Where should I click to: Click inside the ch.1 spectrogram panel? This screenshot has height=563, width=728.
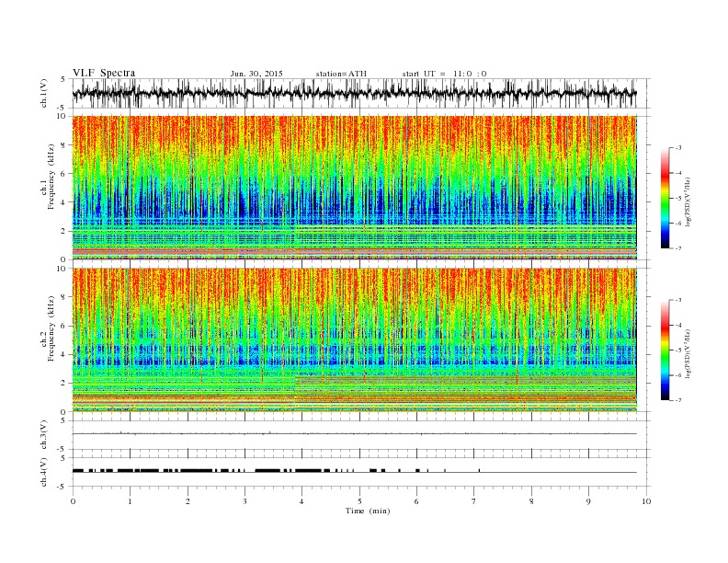click(x=354, y=188)
